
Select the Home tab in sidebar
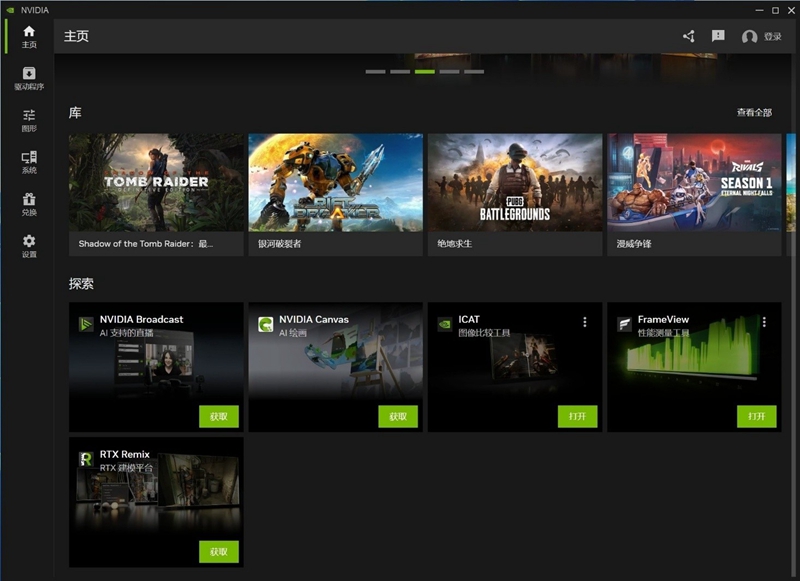pos(29,36)
